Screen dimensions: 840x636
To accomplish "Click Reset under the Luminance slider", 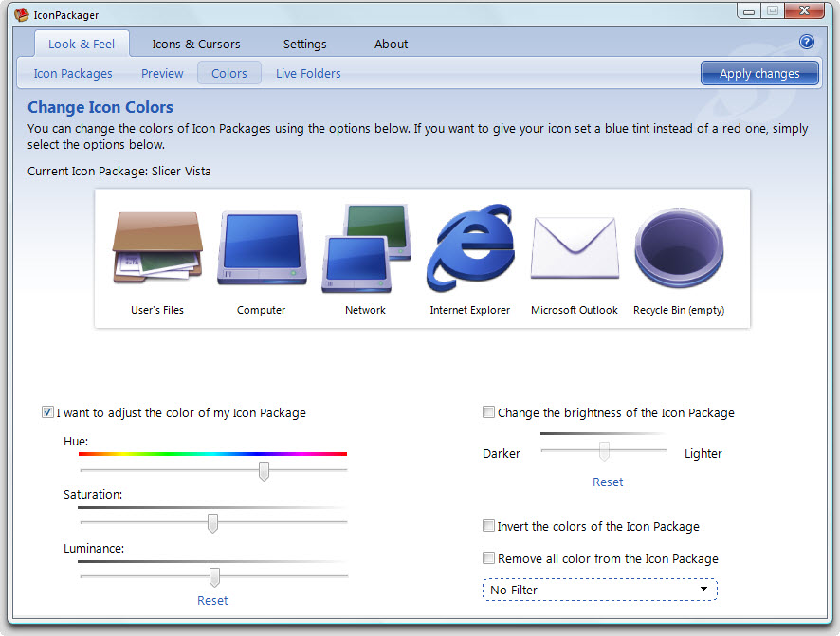I will (212, 600).
